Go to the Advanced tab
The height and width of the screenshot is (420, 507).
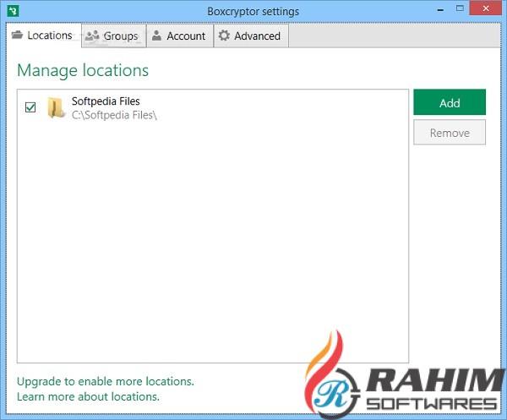[251, 35]
